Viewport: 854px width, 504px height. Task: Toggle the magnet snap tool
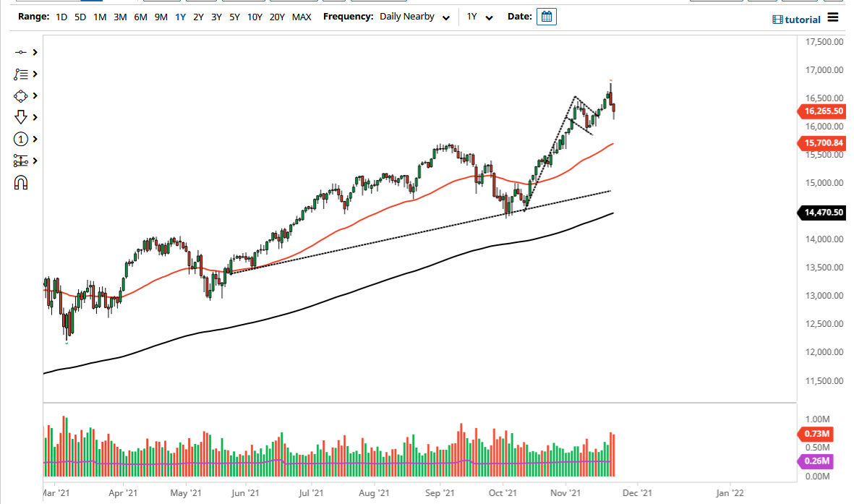(20, 182)
